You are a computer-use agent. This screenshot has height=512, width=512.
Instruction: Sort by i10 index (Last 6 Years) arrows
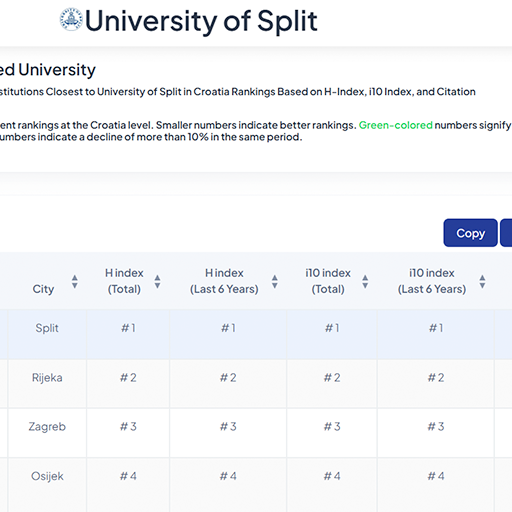tap(482, 282)
